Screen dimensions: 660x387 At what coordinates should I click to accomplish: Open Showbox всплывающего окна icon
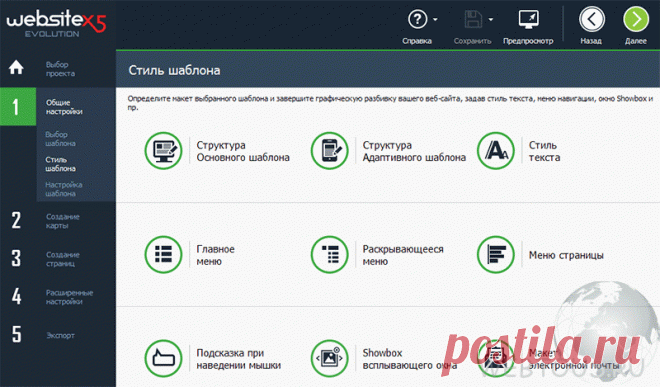pos(330,358)
